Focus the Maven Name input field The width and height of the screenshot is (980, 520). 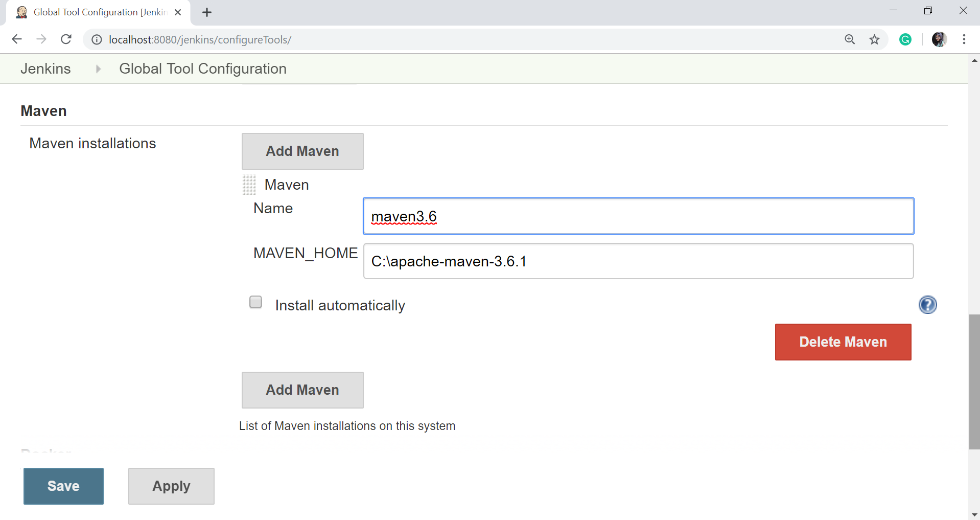(638, 216)
